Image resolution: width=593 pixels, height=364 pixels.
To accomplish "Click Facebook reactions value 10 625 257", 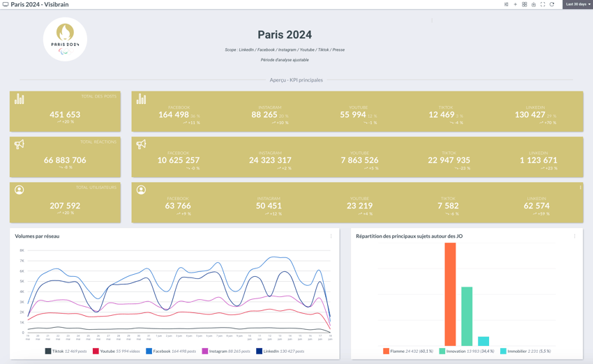I will (179, 160).
